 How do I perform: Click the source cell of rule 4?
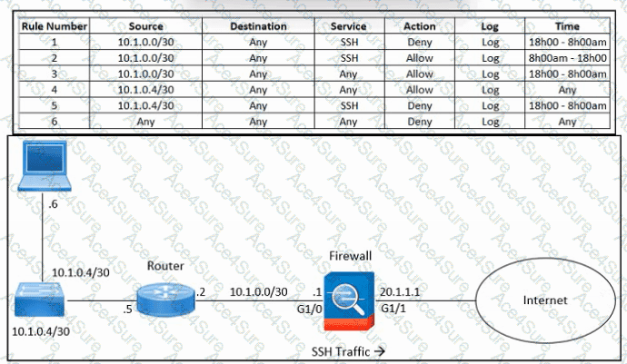(146, 89)
